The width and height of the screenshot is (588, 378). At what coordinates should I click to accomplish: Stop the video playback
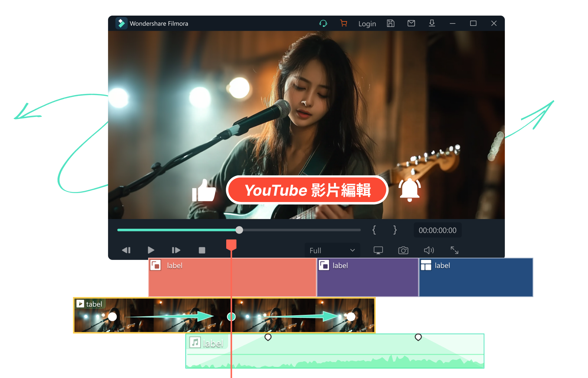202,250
